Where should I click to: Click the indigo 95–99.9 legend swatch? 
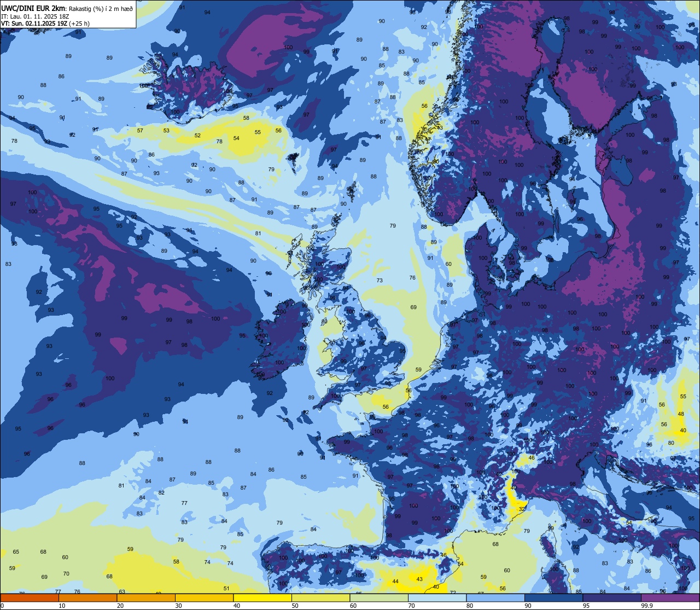point(612,597)
